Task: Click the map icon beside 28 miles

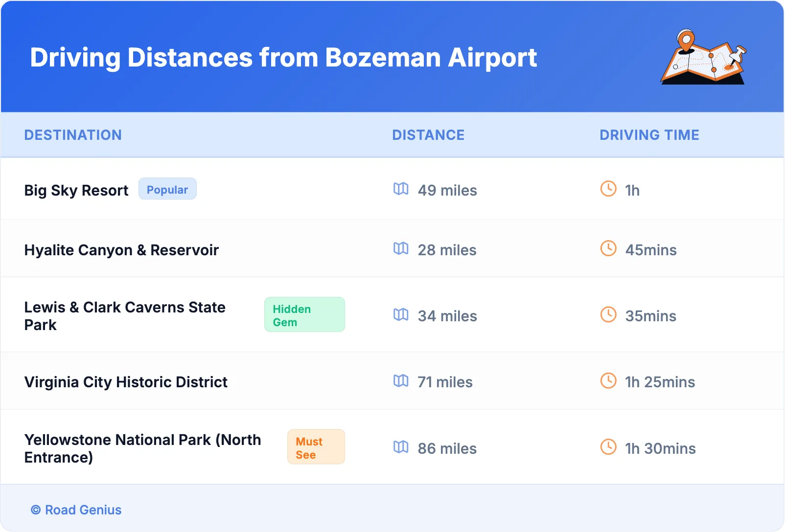Action: [401, 248]
